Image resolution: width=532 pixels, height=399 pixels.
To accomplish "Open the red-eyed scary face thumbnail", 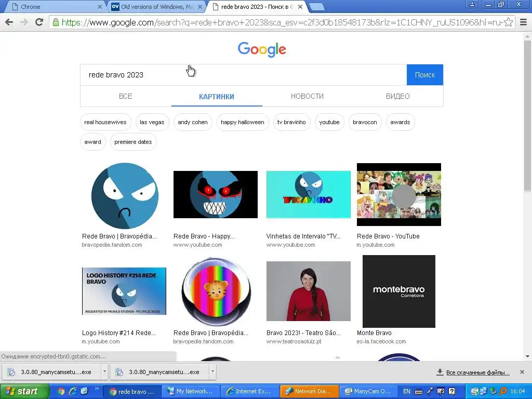I will pyautogui.click(x=216, y=194).
